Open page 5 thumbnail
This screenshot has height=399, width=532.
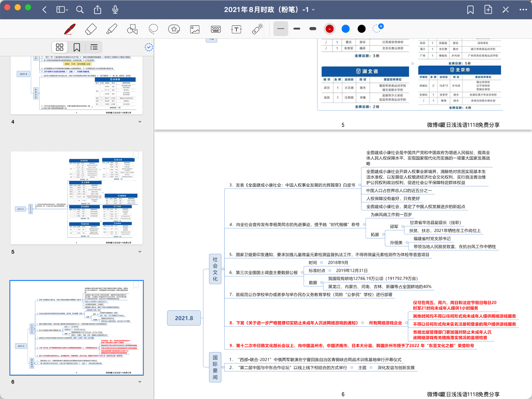click(x=77, y=198)
